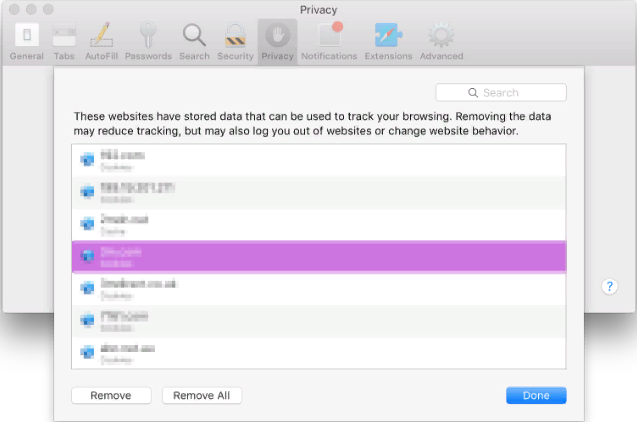This screenshot has height=422, width=637.
Task: Open Extensions pane puzzle-piece icon
Action: click(388, 41)
